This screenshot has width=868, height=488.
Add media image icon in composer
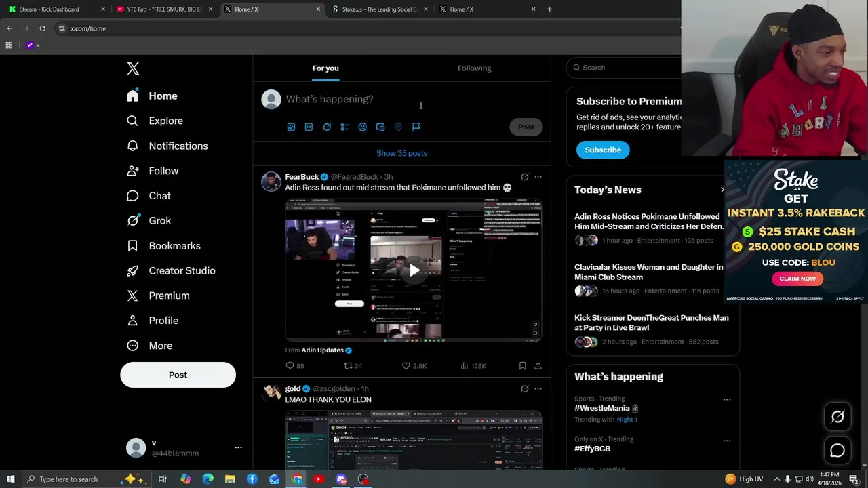[291, 127]
